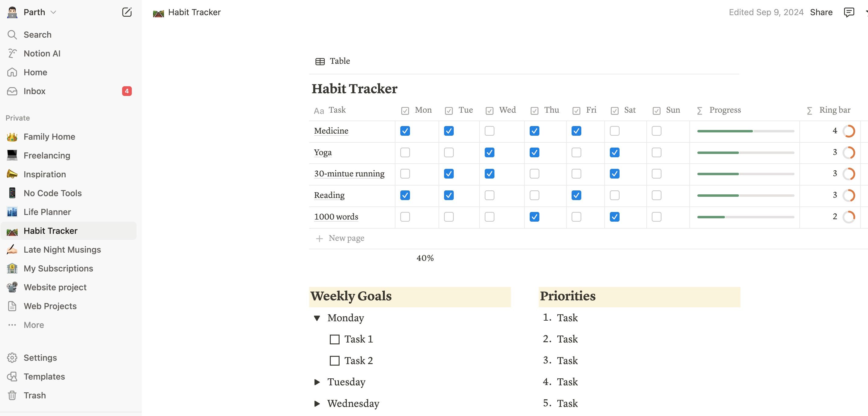Viewport: 868px width, 416px height.
Task: Collapse the Monday toggle list
Action: click(x=317, y=318)
